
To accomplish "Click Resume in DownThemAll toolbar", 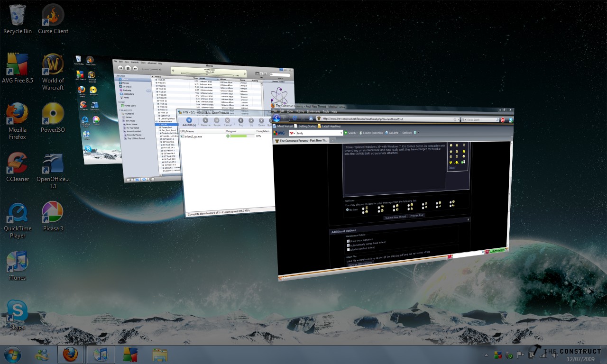I will tap(205, 122).
